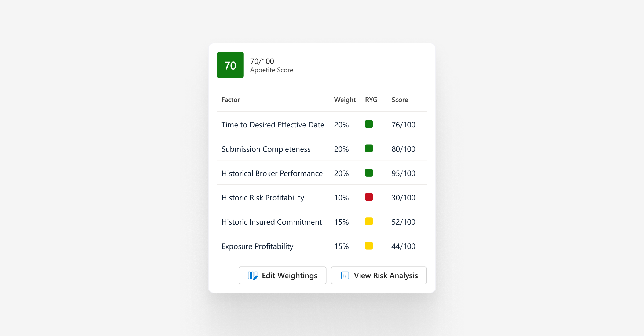Screen dimensions: 644x336
Task: Click green indicator for Time to Desired Effective Date
Action: (369, 124)
